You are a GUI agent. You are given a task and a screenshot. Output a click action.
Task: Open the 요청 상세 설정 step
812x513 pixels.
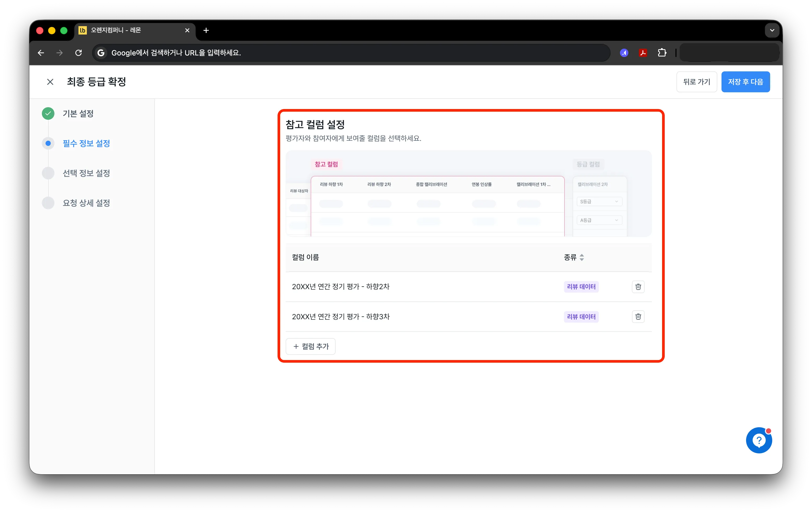(86, 203)
